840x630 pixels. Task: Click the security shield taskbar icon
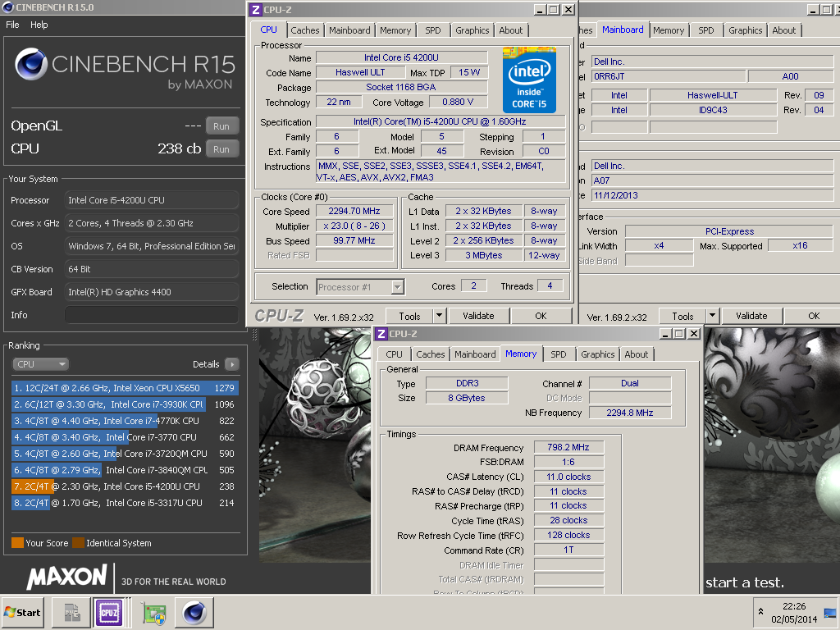pos(154,613)
